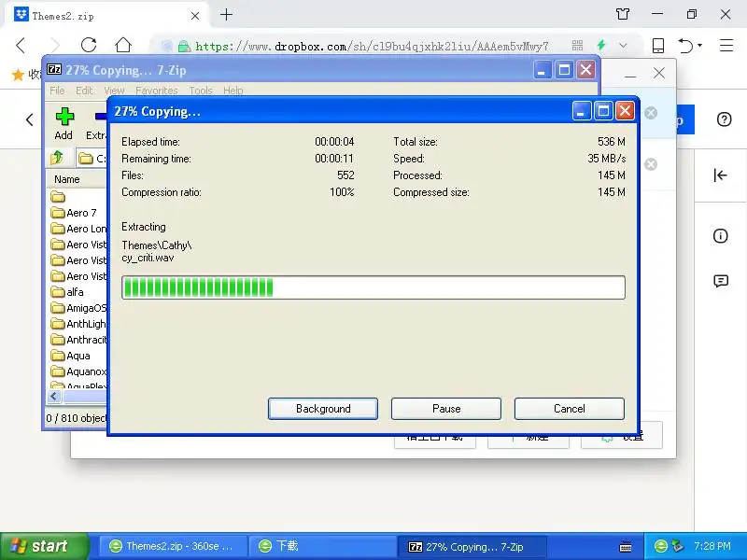747x560 pixels.
Task: Select the AmigaOS folder
Action: [x=78, y=308]
